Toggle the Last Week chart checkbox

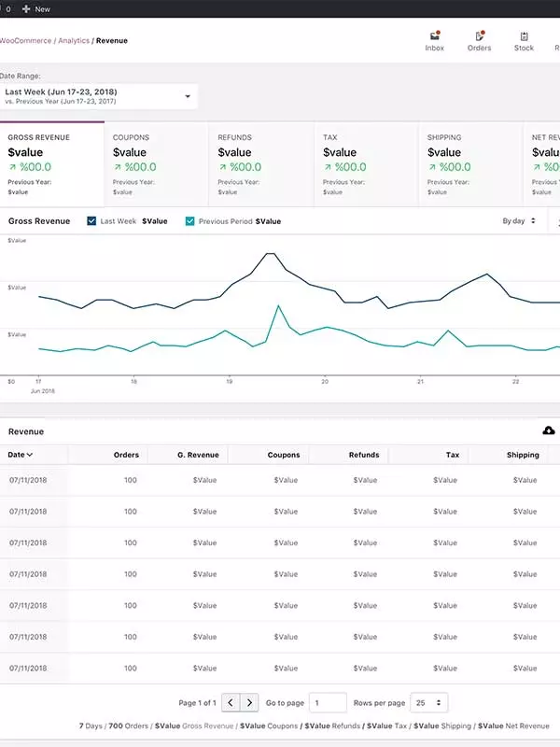[x=91, y=221]
